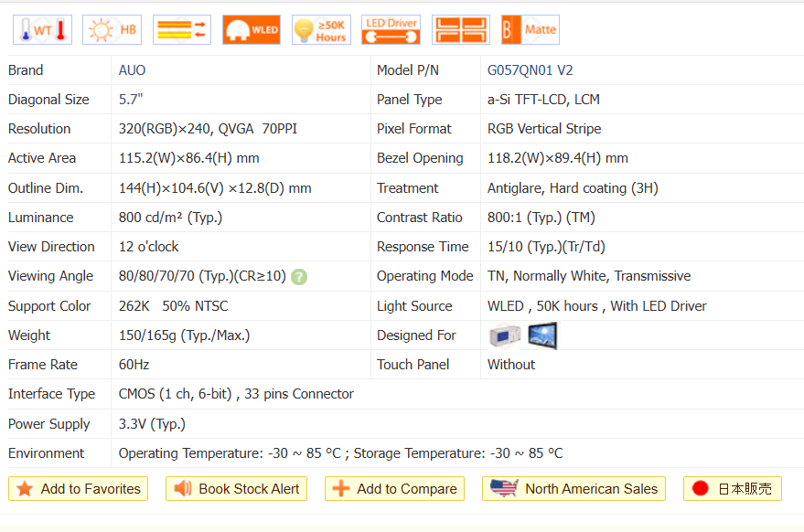Click the industrial instrument thumbnail in Designed For
This screenshot has width=804, height=532.
coord(505,335)
